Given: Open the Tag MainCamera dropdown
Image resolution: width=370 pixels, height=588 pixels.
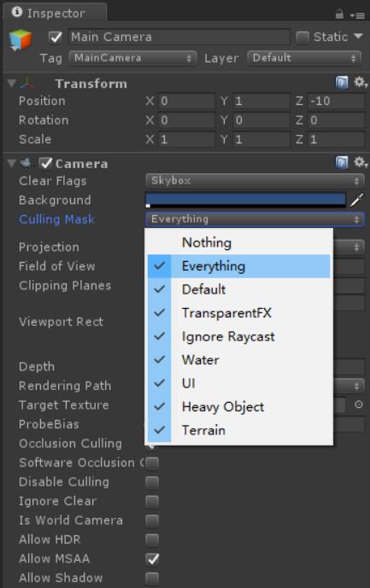Looking at the screenshot, I should pyautogui.click(x=132, y=58).
